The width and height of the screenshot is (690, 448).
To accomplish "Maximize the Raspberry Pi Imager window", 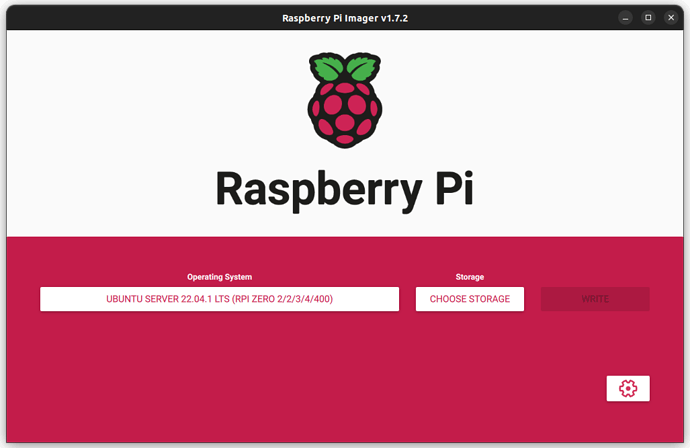I will pos(648,18).
